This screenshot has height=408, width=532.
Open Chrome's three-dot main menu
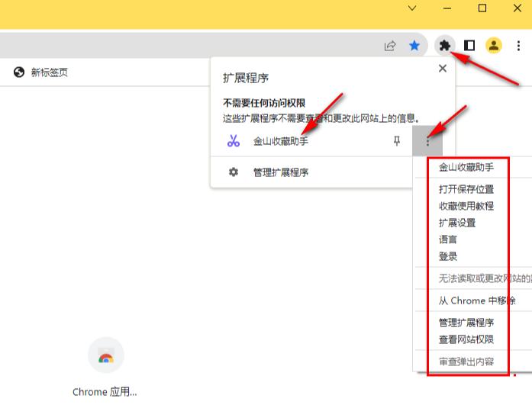coord(518,46)
